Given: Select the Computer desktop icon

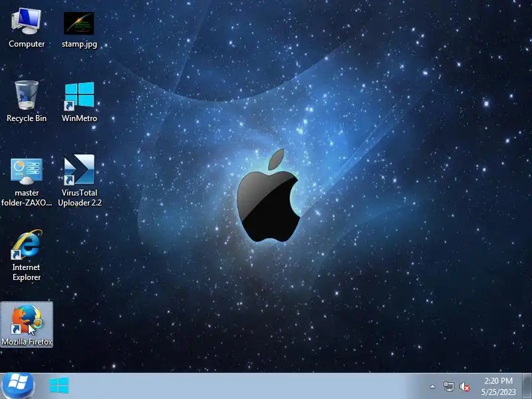Looking at the screenshot, I should (x=27, y=28).
